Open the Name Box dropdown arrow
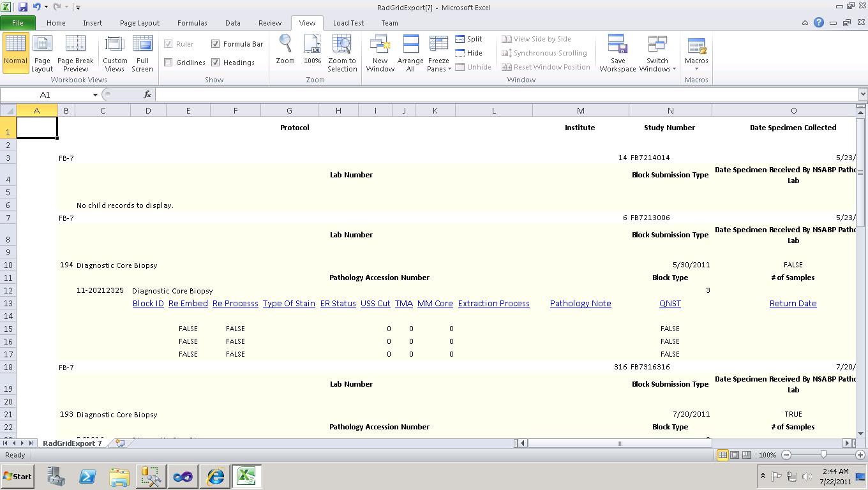This screenshot has height=490, width=868. tap(95, 94)
